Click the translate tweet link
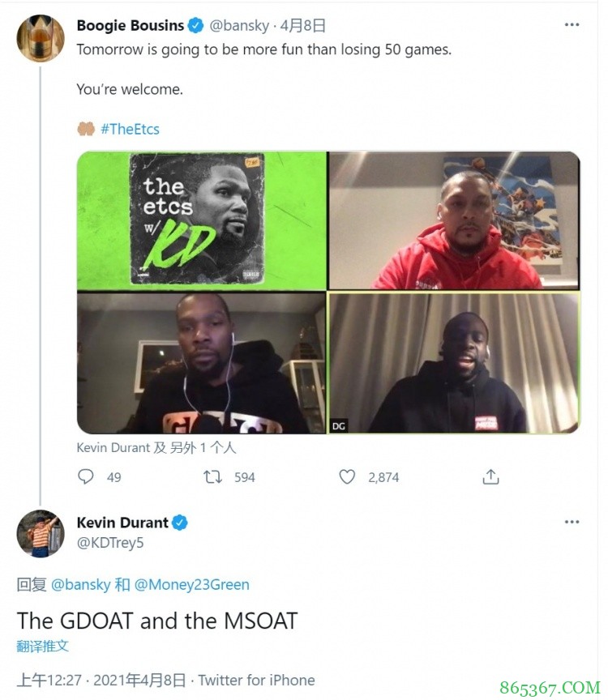608x700 pixels. click(42, 646)
